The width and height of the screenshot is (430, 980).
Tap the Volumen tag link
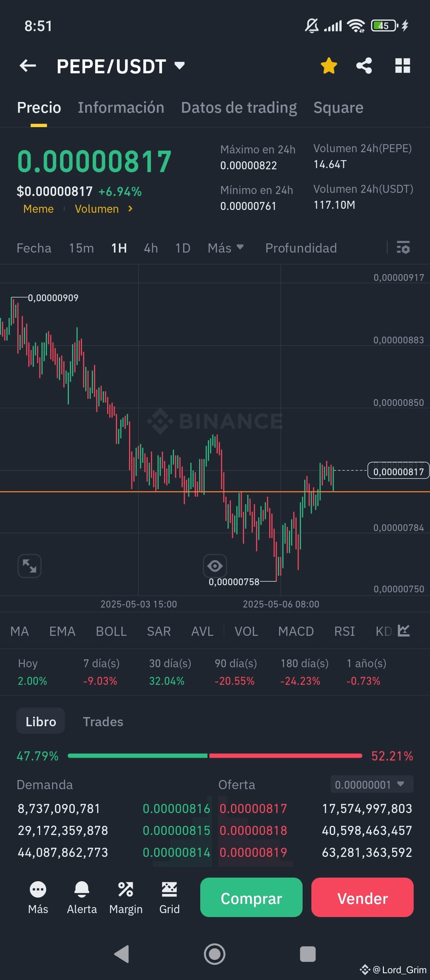click(97, 209)
